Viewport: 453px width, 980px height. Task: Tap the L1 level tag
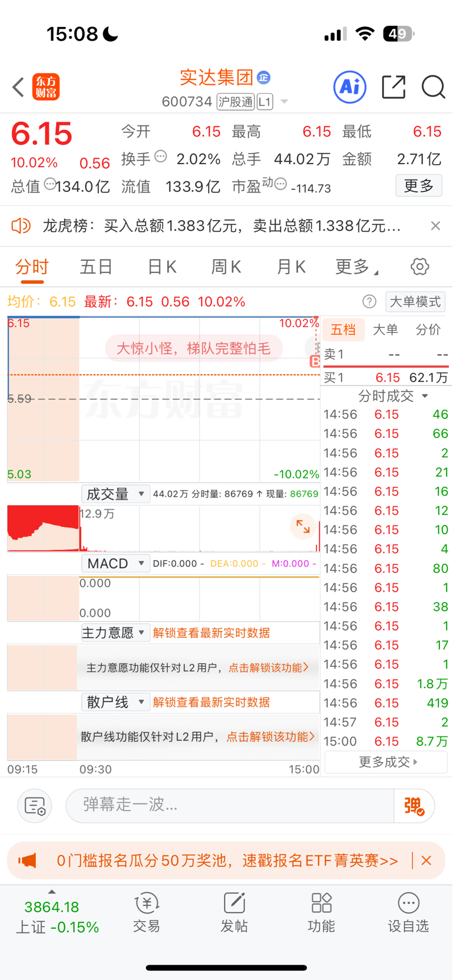tap(265, 102)
